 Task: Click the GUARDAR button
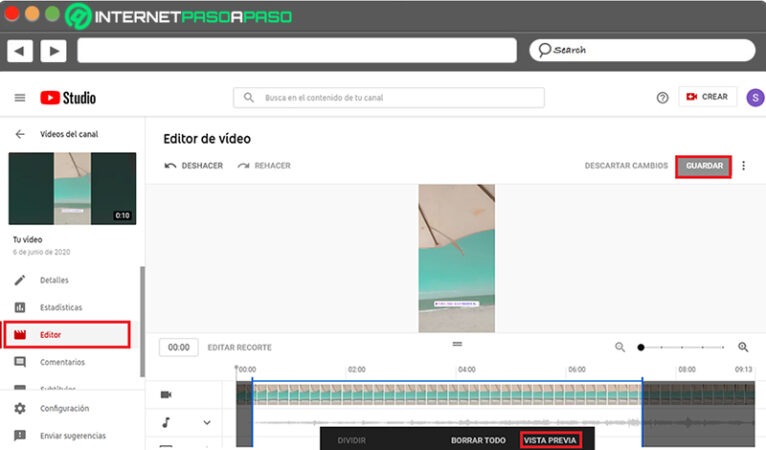click(x=703, y=166)
